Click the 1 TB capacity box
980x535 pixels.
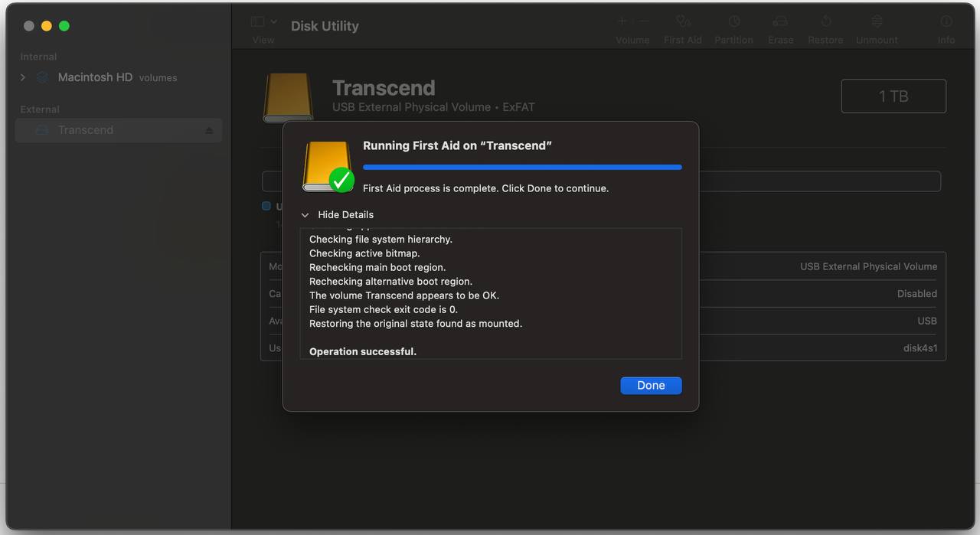point(893,96)
